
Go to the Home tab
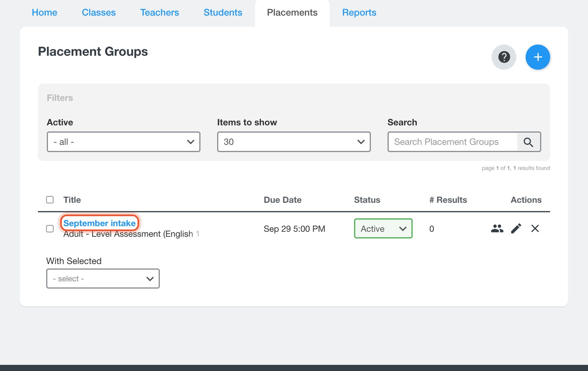[44, 13]
